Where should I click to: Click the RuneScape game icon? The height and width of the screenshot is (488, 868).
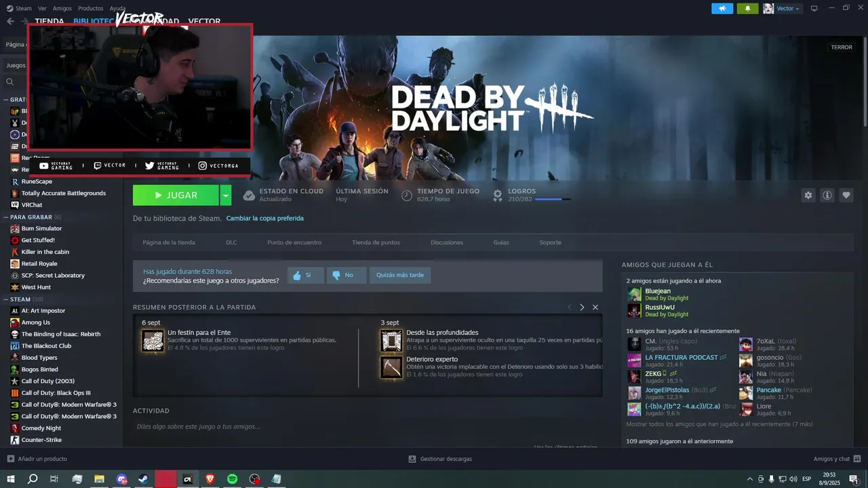tap(15, 182)
